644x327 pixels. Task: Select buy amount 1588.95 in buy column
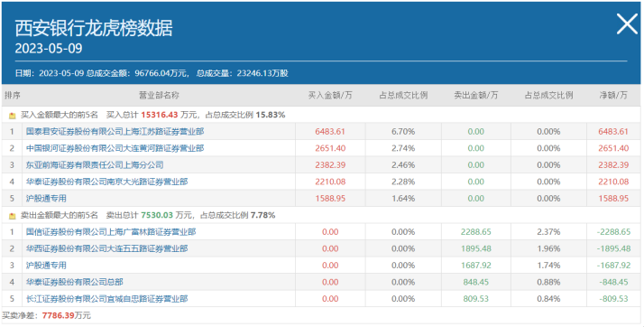330,198
